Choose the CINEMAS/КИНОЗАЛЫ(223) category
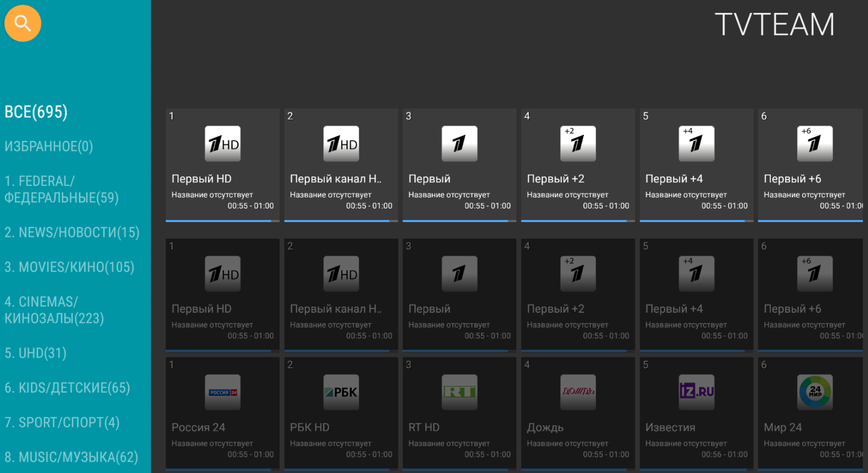 [x=54, y=310]
